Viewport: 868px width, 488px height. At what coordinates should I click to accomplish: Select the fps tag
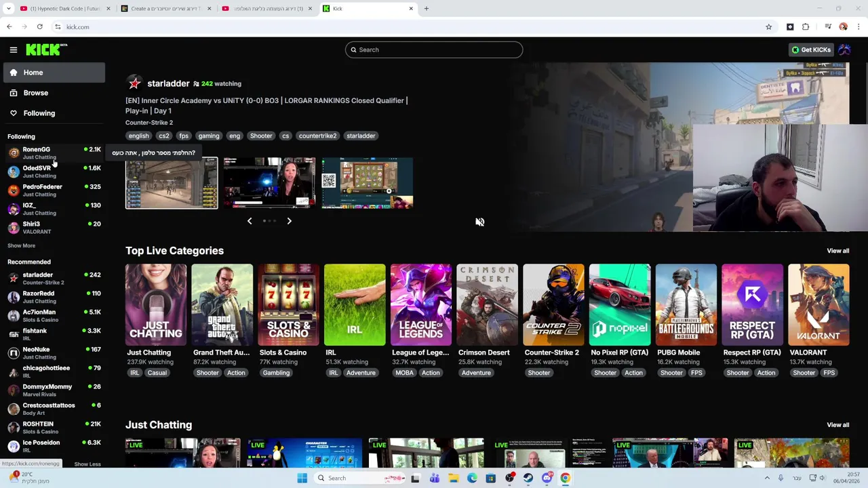click(x=184, y=136)
